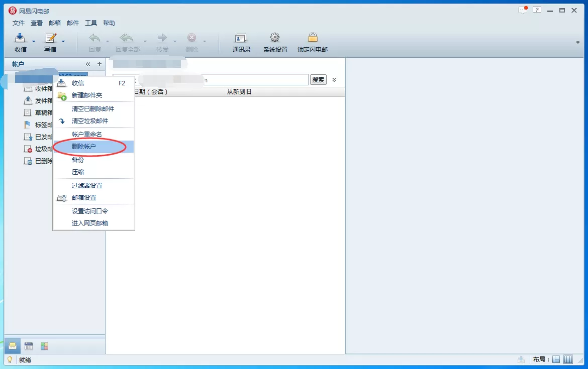Image resolution: width=588 pixels, height=369 pixels.
Task: Open the 写信 compose mail toolbar icon
Action: (x=51, y=38)
